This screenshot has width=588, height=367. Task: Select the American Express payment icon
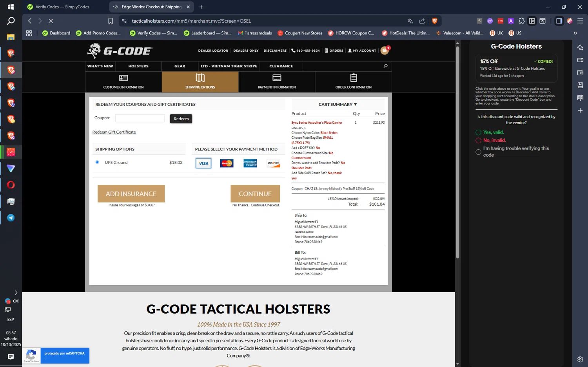click(x=250, y=163)
